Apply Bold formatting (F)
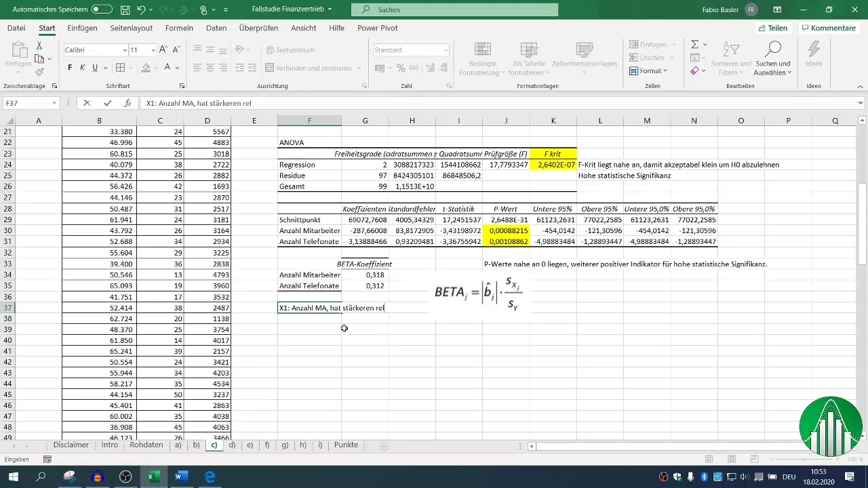 (x=70, y=68)
